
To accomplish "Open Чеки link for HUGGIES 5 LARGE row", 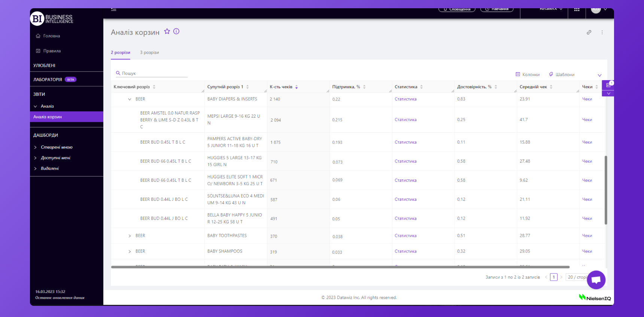I will (x=587, y=161).
